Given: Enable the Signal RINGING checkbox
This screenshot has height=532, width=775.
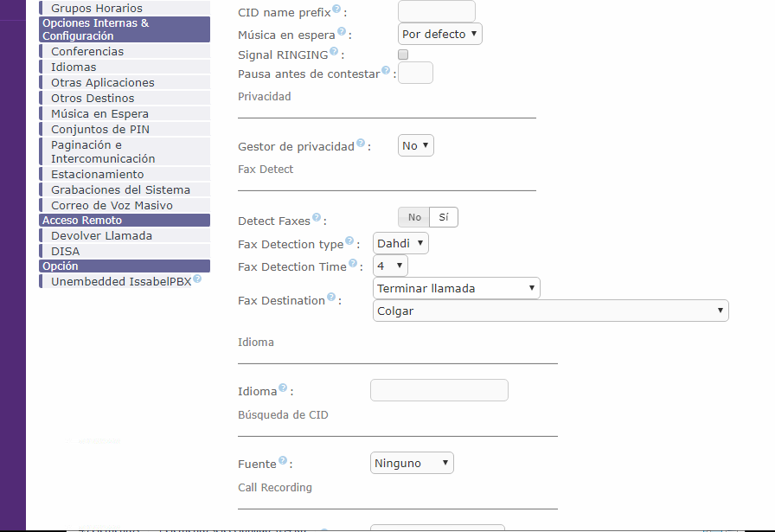Looking at the screenshot, I should [x=403, y=54].
